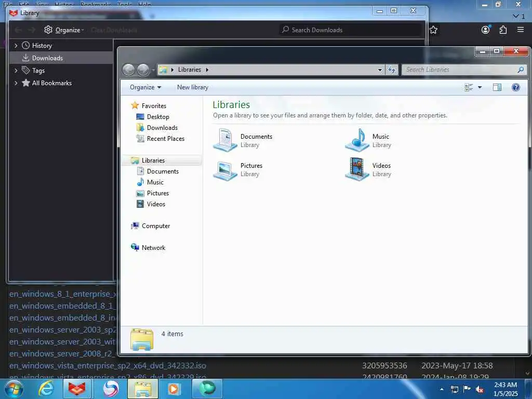
Task: Open Windows Start menu orb
Action: pos(13,389)
